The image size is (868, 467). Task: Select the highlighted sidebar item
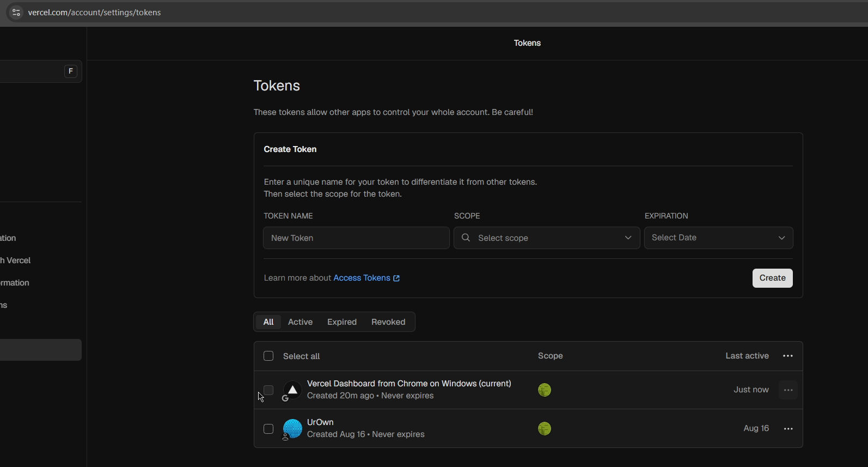(x=41, y=350)
